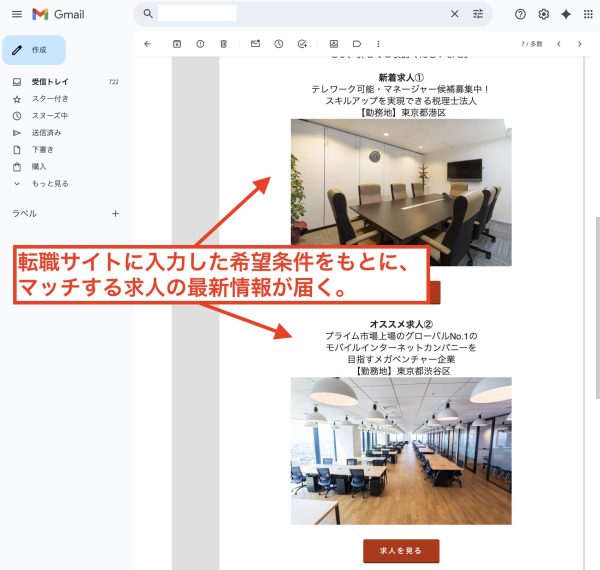
Task: Click the 求人を見る button below office photo
Action: tap(401, 551)
